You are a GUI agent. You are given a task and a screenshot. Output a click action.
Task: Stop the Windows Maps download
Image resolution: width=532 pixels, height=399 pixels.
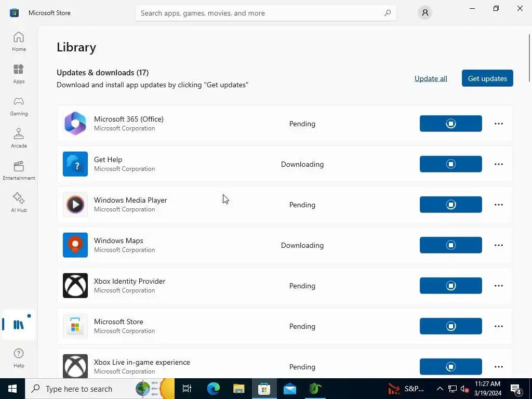450,245
